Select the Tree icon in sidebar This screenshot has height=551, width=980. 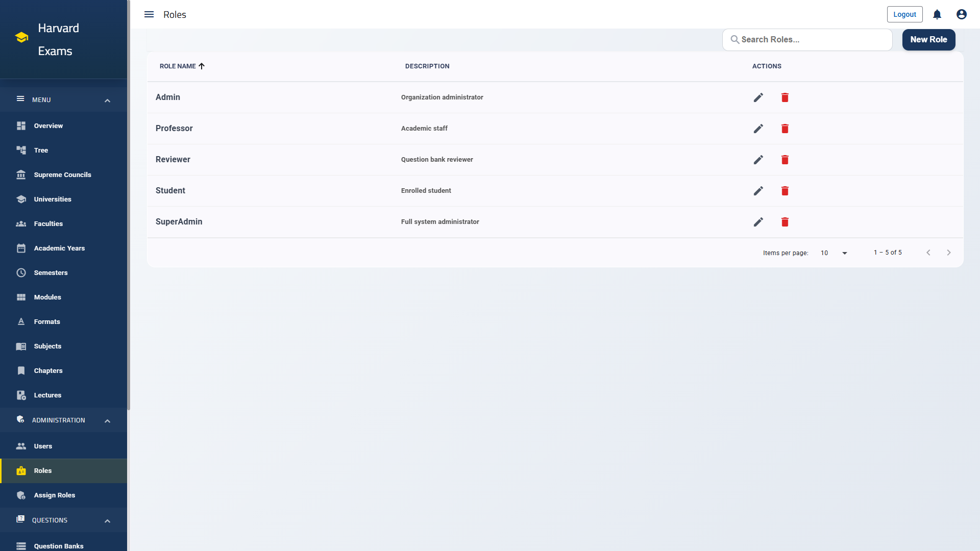coord(21,150)
